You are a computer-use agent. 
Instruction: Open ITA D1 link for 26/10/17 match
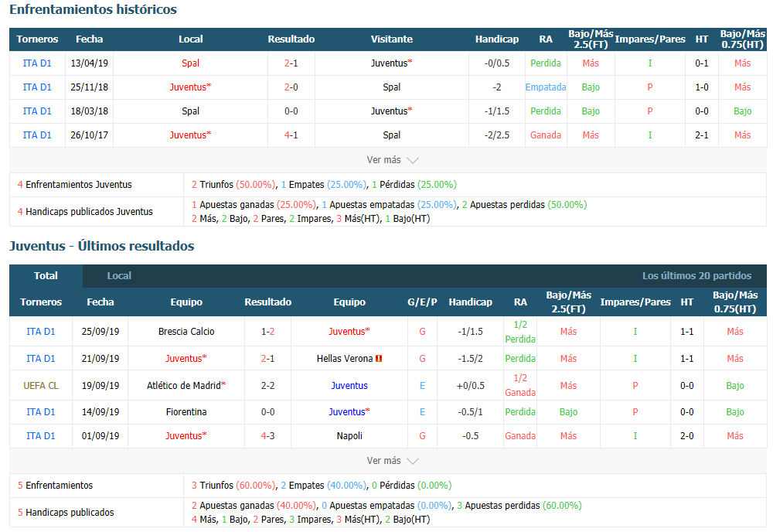point(37,135)
